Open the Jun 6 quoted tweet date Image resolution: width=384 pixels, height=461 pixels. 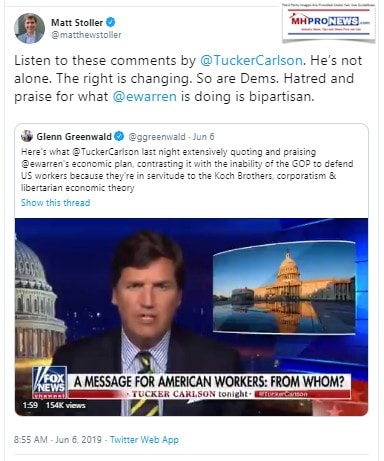pyautogui.click(x=204, y=137)
